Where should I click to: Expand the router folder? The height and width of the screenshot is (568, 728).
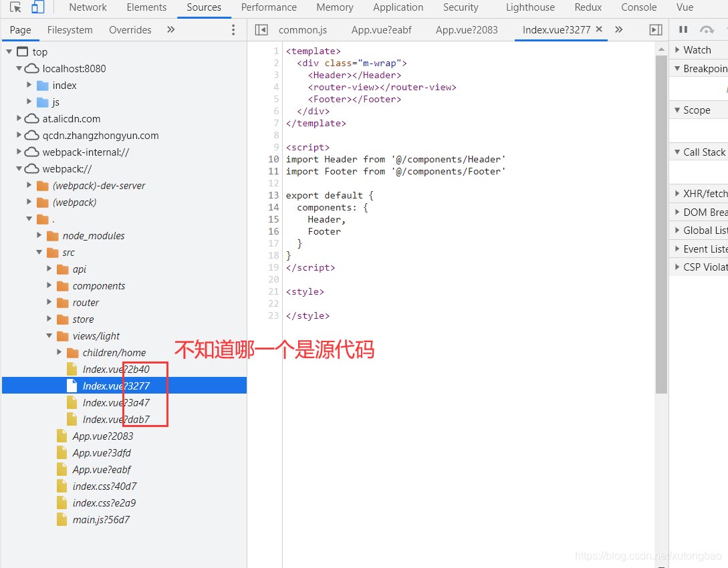click(49, 302)
